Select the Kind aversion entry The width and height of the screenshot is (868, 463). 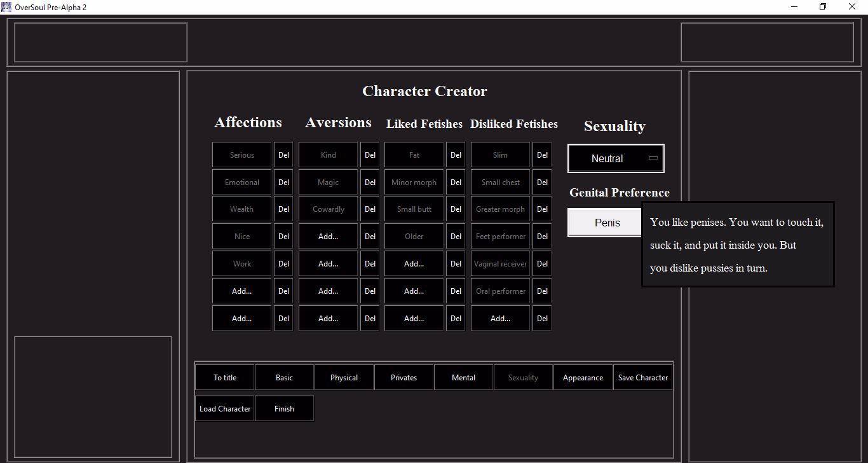pos(329,155)
